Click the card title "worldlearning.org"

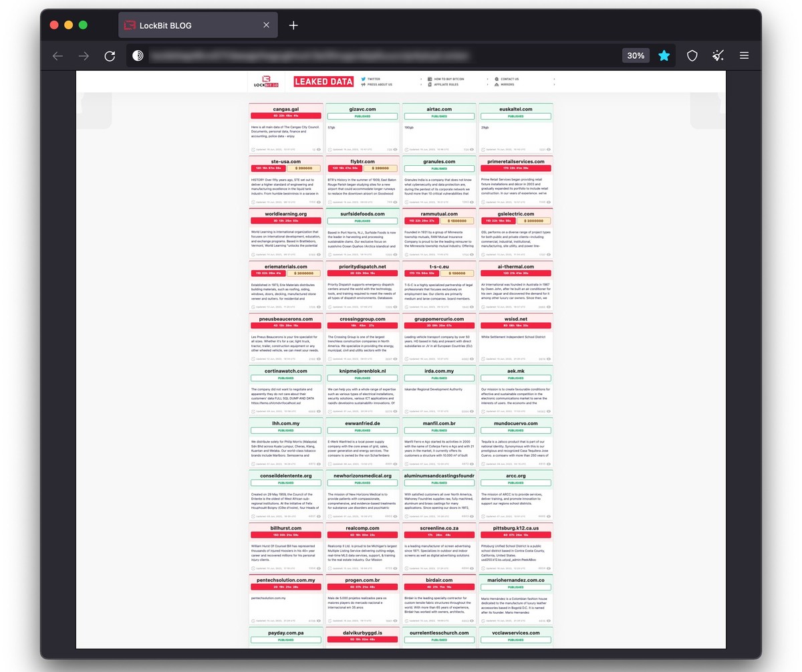[285, 214]
